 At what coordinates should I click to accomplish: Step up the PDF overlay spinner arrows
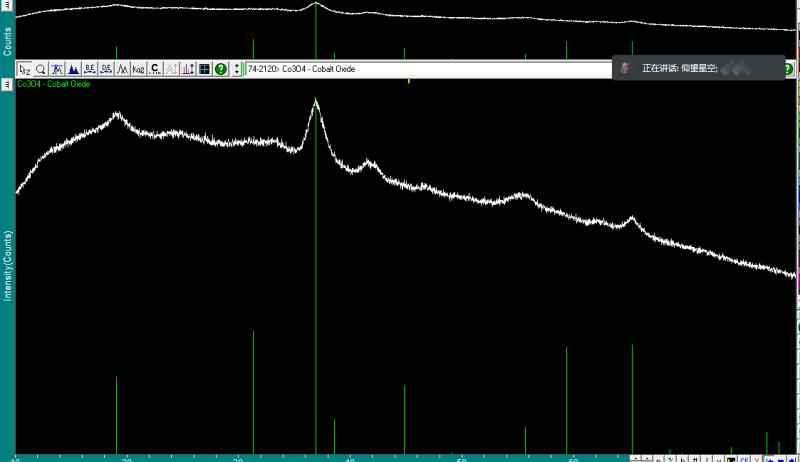[x=237, y=66]
